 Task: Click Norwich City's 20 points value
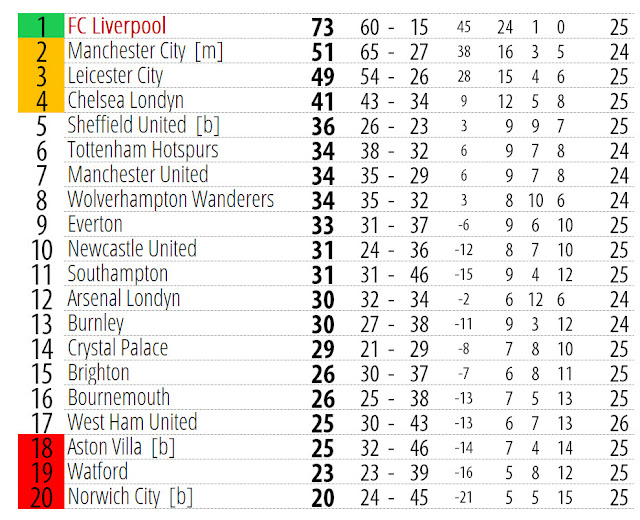pos(322,498)
